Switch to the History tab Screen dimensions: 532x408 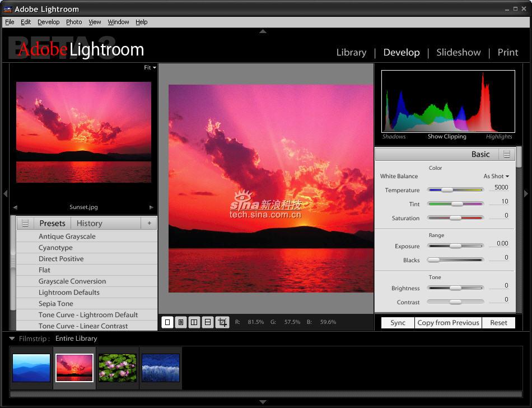[x=89, y=223]
